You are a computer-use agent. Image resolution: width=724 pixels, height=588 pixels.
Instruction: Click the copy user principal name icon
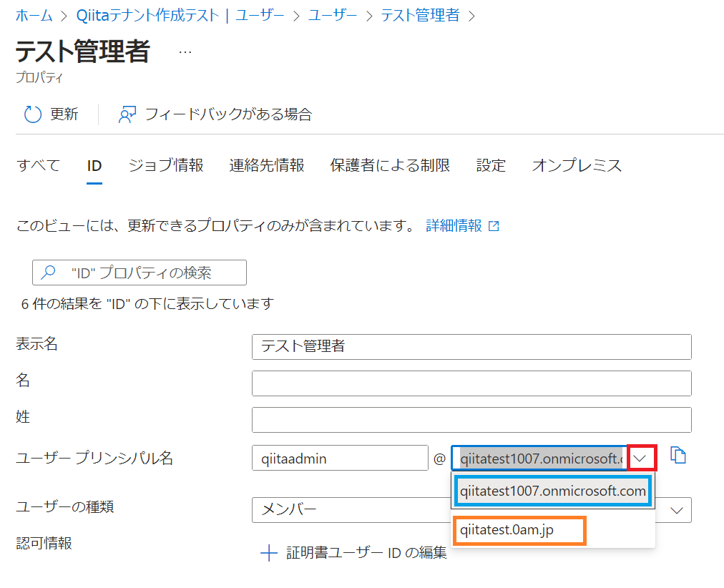click(x=677, y=456)
